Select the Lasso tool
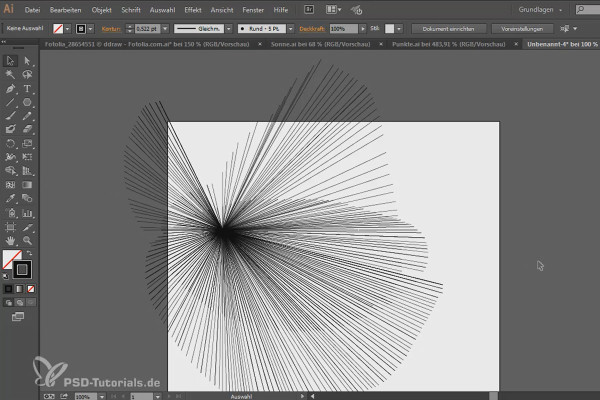The width and height of the screenshot is (600, 400). (27, 75)
